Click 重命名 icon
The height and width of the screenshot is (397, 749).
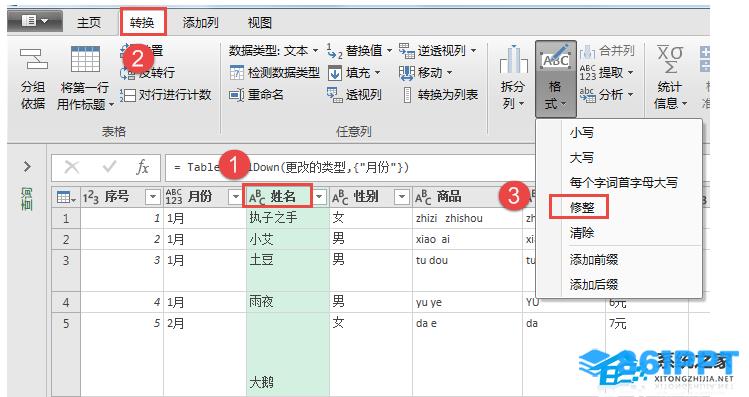tap(236, 95)
